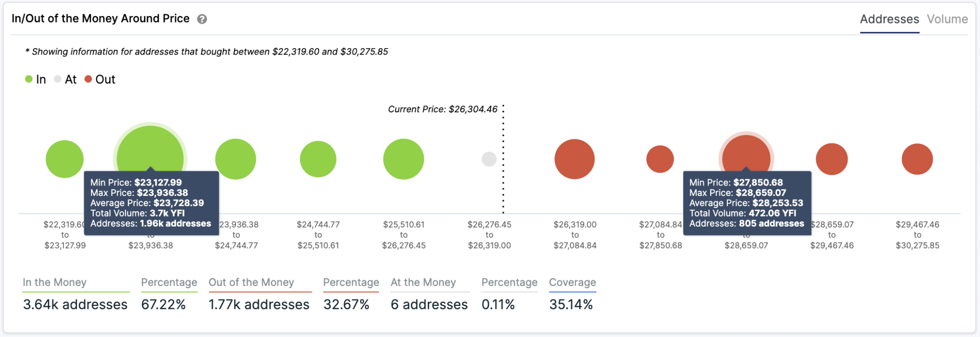Click the red bubble above $28,659.07 range
Viewport: 980px width, 337px height.
point(832,159)
